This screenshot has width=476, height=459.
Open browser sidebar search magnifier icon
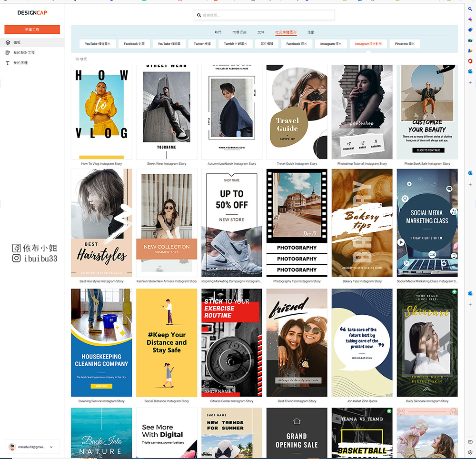pos(470,9)
